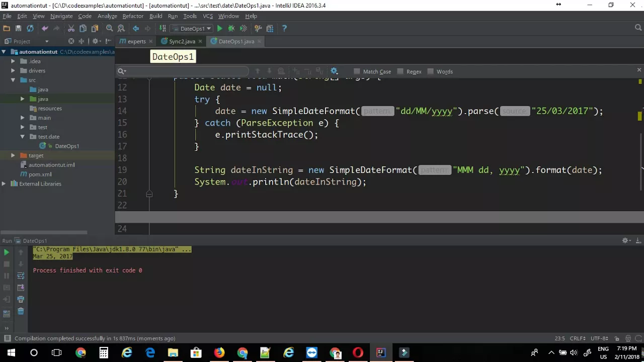Hide the Project tool window

[108, 41]
